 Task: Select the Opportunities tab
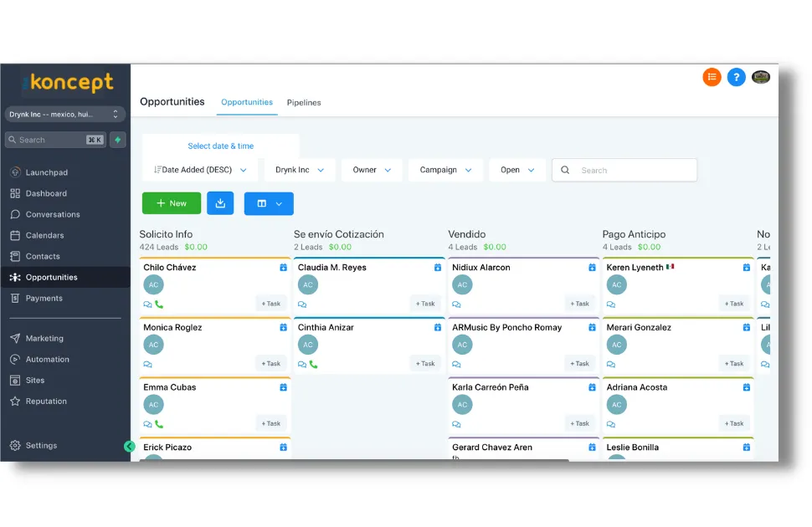coord(247,102)
